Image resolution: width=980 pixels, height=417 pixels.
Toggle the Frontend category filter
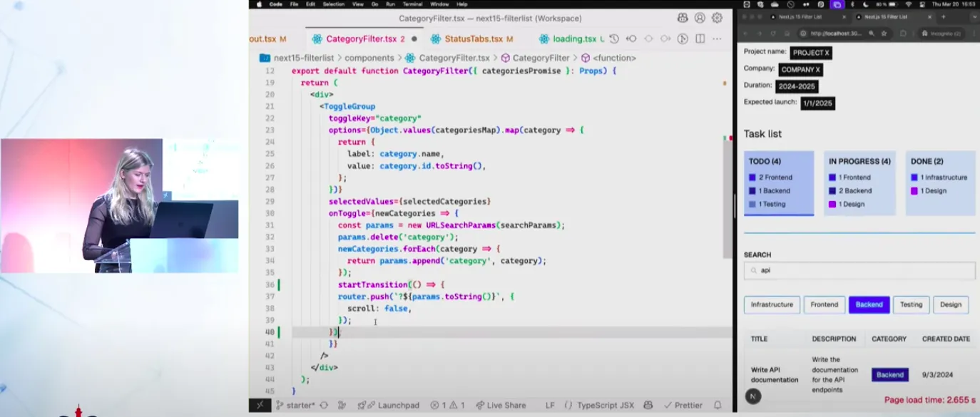(x=824, y=304)
